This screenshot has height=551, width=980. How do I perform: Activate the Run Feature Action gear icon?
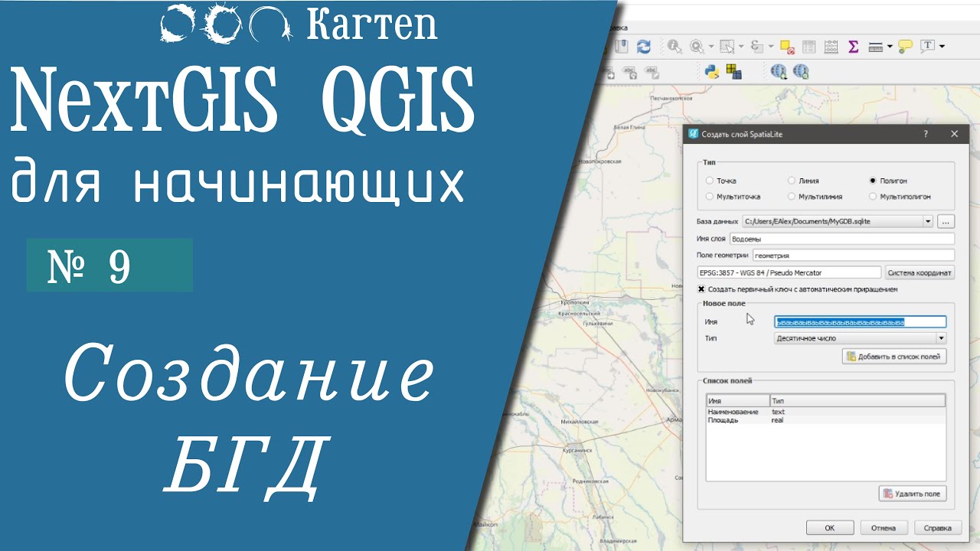(x=696, y=47)
